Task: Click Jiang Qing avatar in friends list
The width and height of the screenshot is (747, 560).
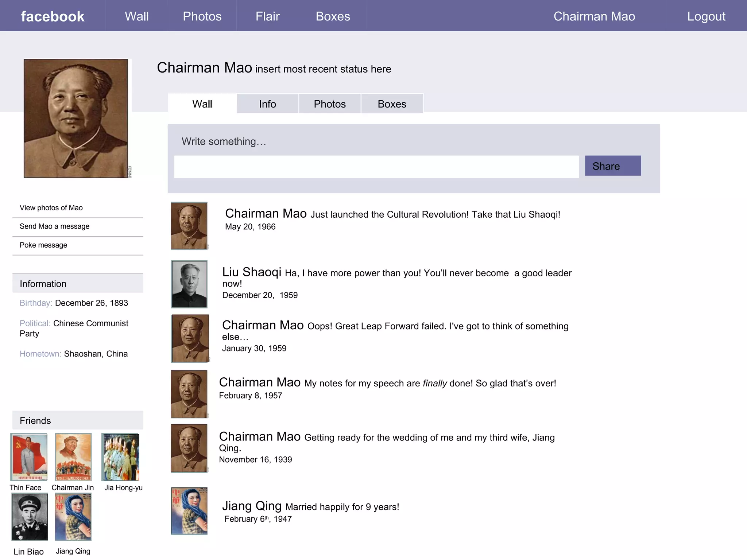Action: (x=73, y=516)
